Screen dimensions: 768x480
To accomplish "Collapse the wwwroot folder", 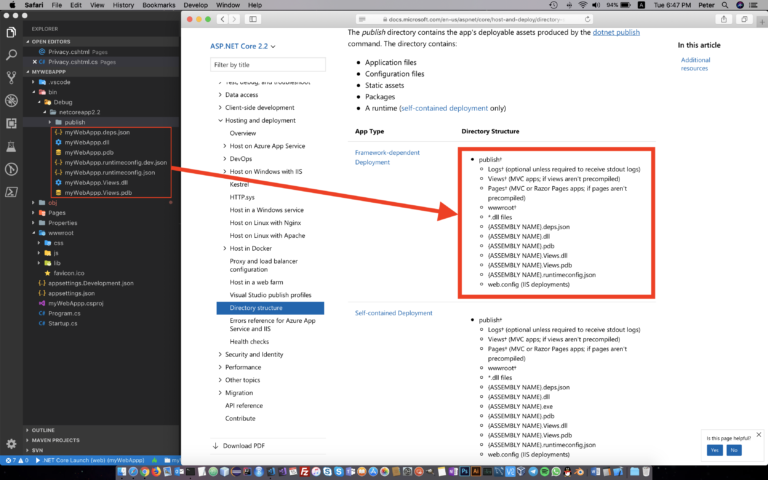I will click(x=61, y=233).
